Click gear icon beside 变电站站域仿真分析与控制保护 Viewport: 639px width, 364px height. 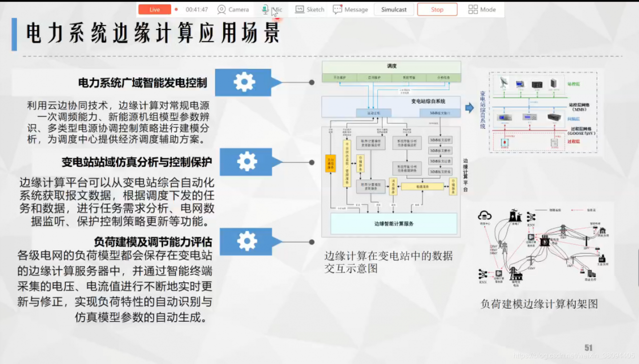[x=247, y=162]
